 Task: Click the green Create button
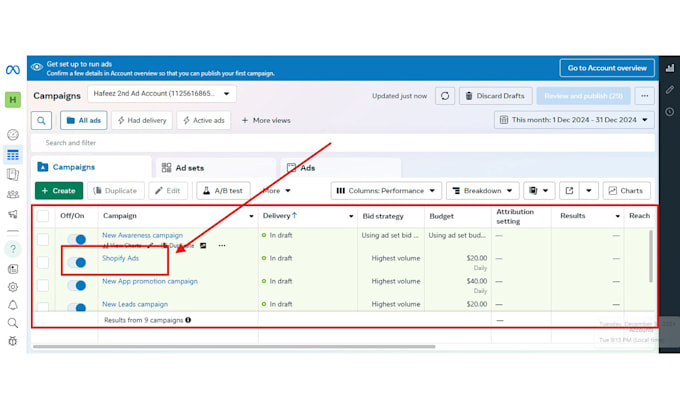click(x=59, y=191)
